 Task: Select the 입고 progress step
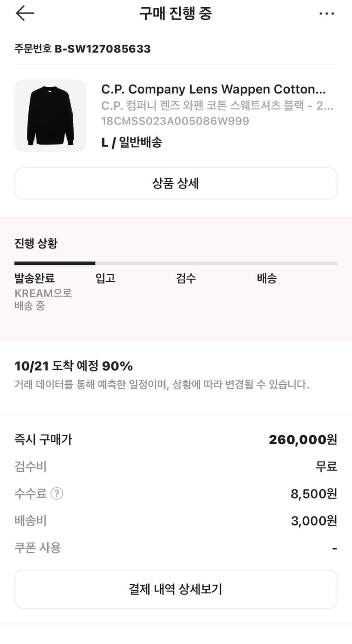(105, 278)
